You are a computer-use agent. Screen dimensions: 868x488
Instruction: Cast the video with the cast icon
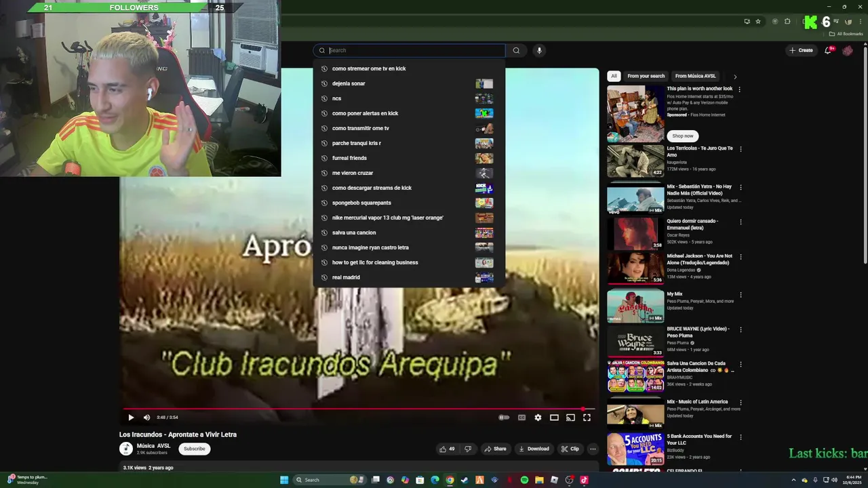pos(570,418)
